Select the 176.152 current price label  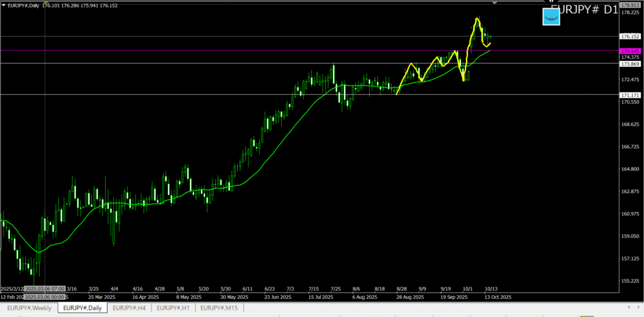(x=630, y=36)
